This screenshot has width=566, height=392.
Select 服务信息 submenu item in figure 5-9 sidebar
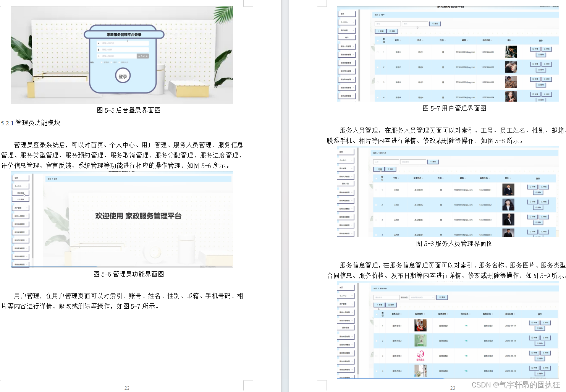click(x=346, y=327)
